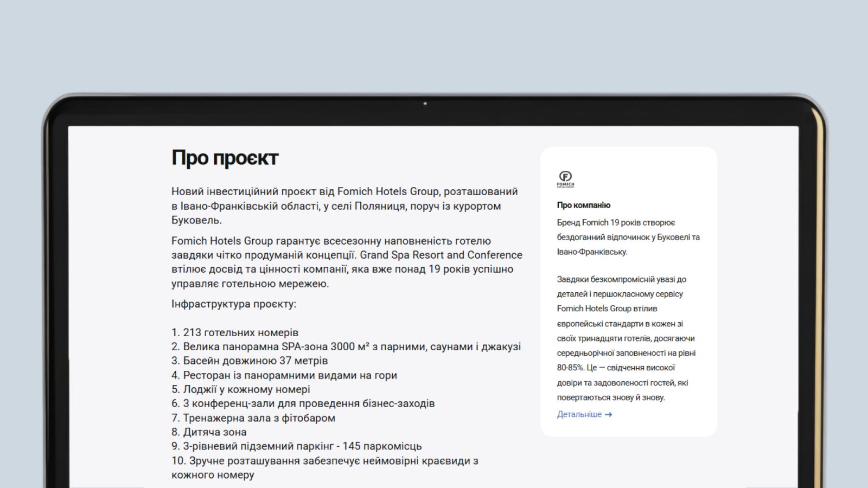Screen dimensions: 868x488
Task: Click the панорамна SPA-зона 3000 м² list item
Action: click(x=346, y=346)
